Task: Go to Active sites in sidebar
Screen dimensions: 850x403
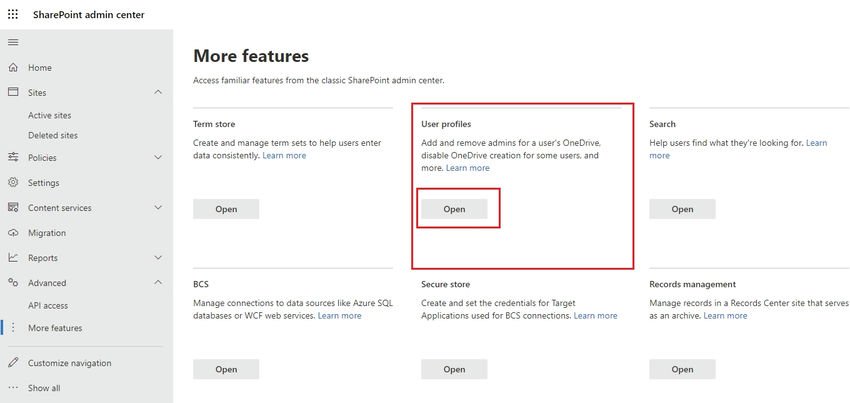Action: (x=52, y=115)
